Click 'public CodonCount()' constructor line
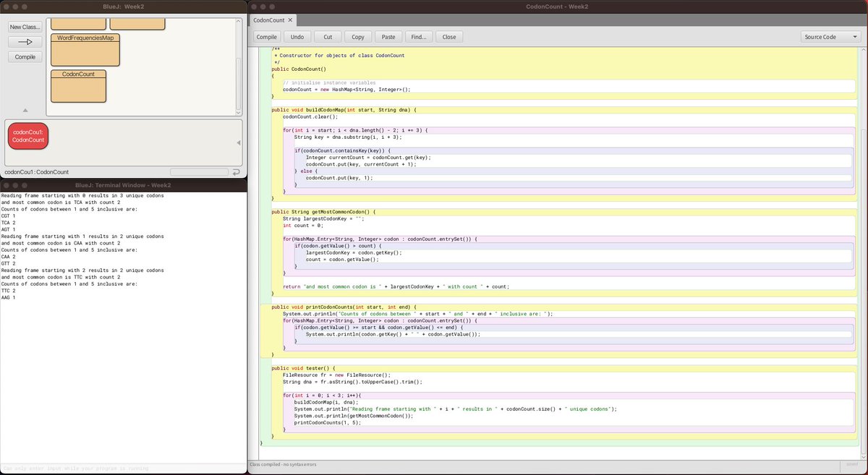Image resolution: width=868 pixels, height=475 pixels. (299, 69)
